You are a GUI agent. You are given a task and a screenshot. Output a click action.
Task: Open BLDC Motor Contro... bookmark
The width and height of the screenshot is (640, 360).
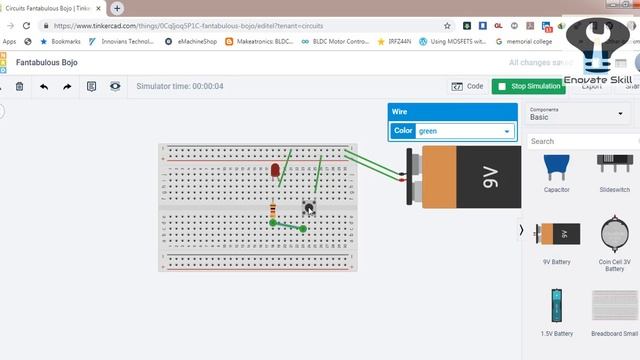[336, 42]
